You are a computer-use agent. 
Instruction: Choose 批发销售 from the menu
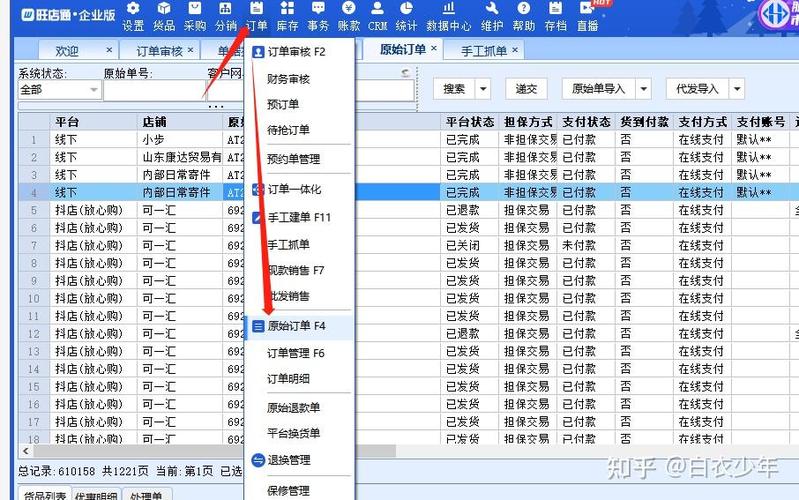pyautogui.click(x=300, y=296)
